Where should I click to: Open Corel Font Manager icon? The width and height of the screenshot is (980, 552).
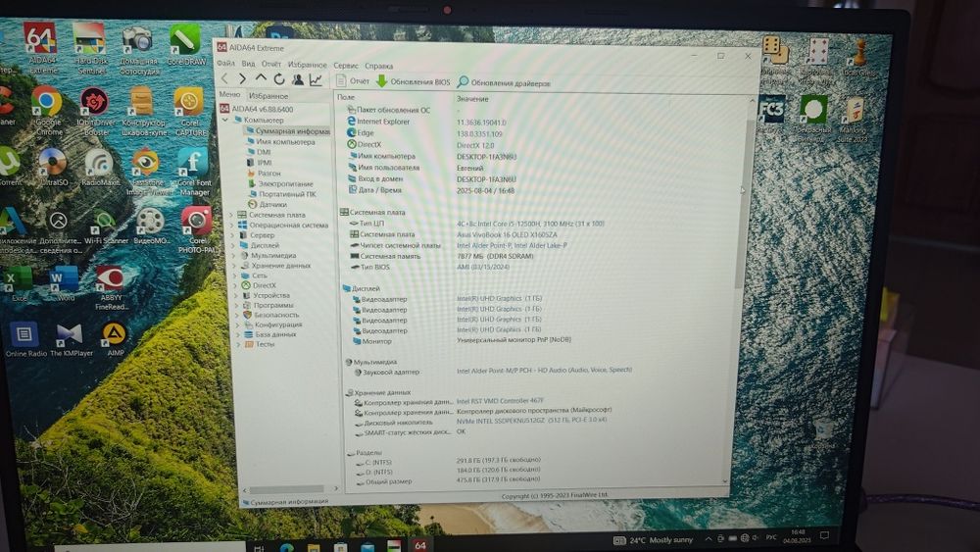[194, 172]
